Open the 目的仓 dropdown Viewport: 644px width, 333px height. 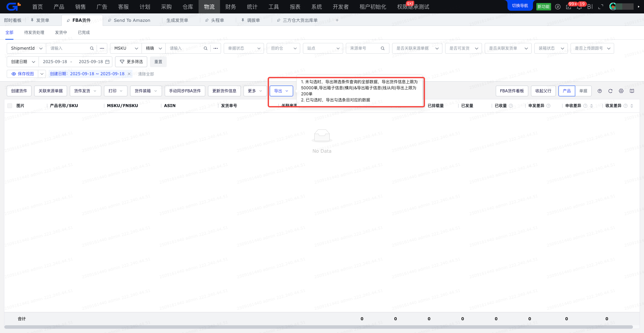[283, 48]
